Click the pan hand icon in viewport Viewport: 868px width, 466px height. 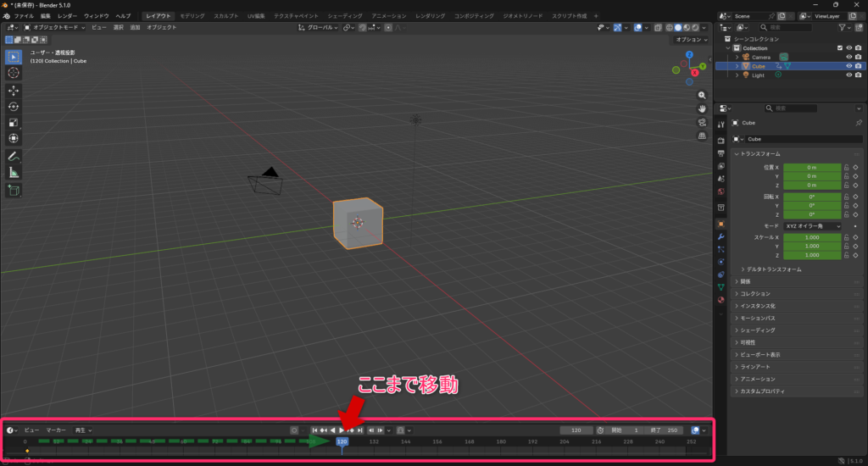pos(702,108)
